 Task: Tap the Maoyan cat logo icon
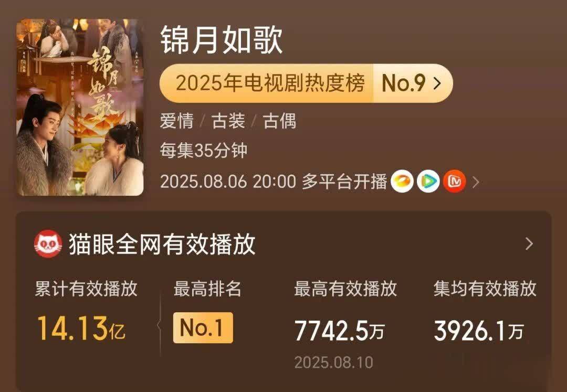[48, 244]
